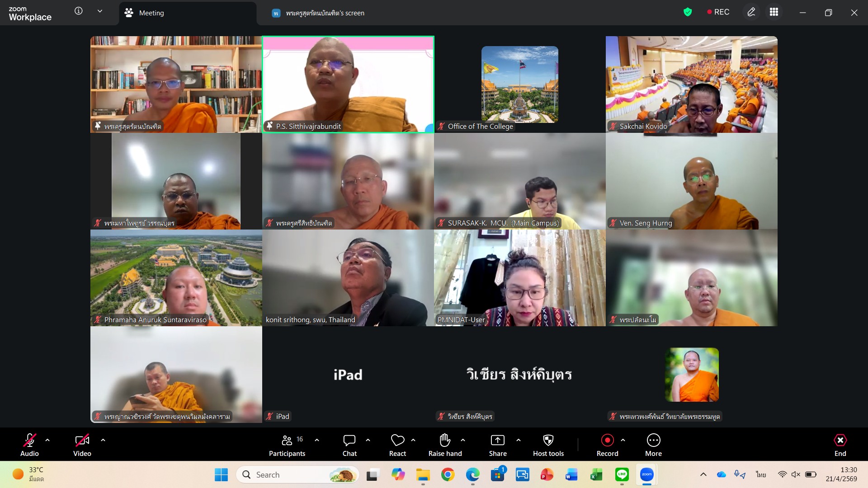Expand audio options arrow next to Audio

[x=47, y=440]
